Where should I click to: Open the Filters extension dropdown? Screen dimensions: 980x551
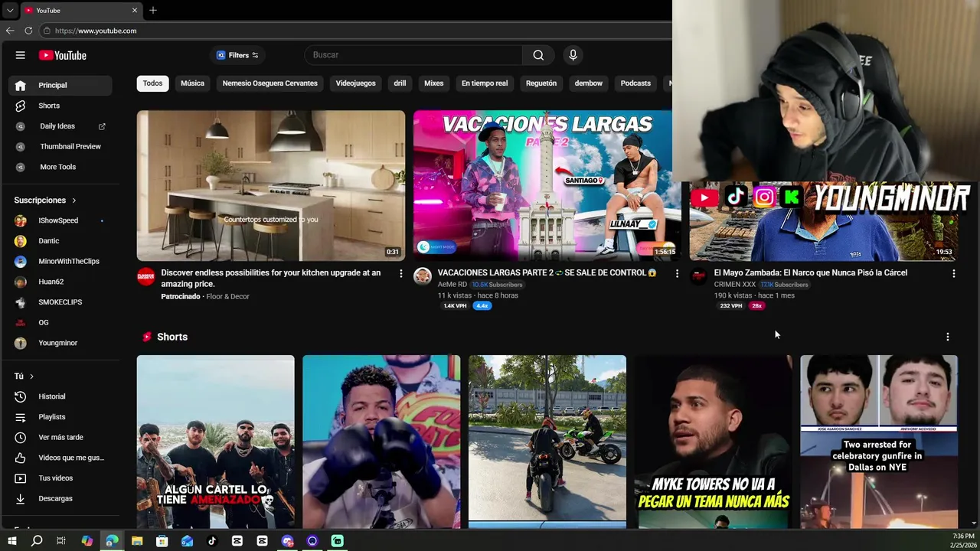coord(237,55)
